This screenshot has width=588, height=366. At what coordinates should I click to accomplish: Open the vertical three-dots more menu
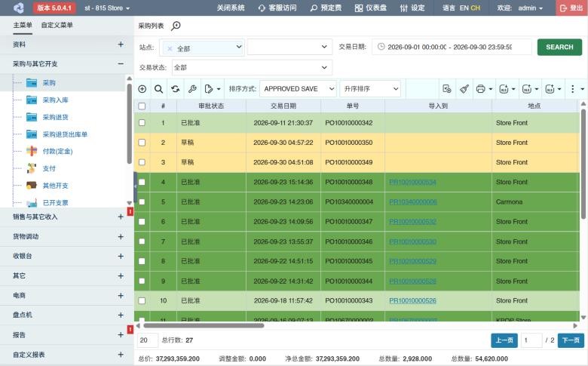(572, 89)
